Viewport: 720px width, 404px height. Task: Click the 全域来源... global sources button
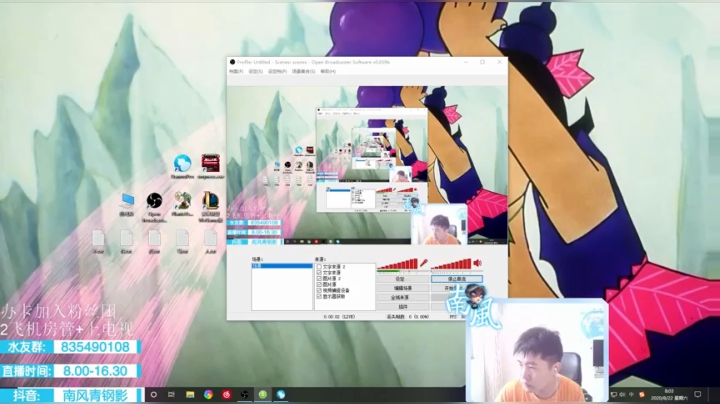tap(403, 297)
